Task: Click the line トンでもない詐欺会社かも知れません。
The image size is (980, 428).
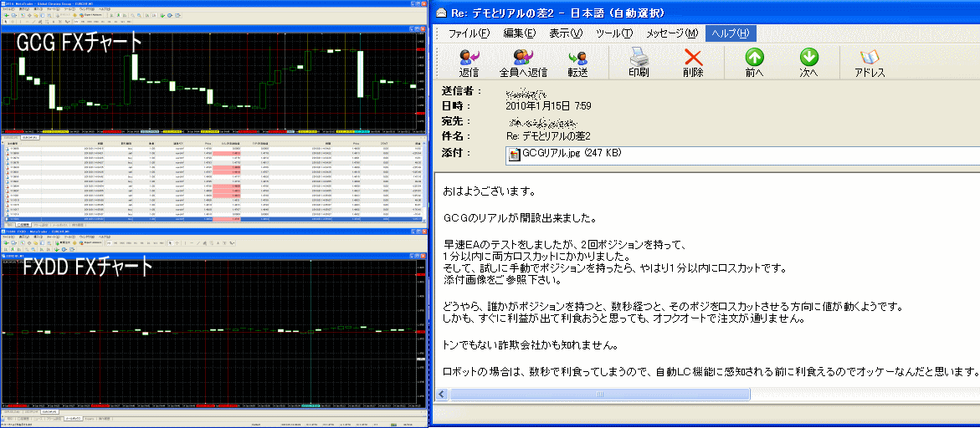Action: pos(531,344)
